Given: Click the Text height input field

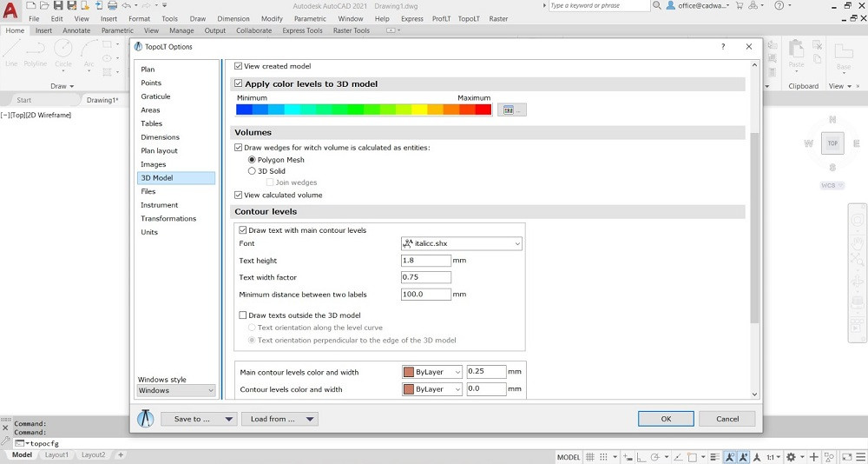Looking at the screenshot, I should [425, 261].
